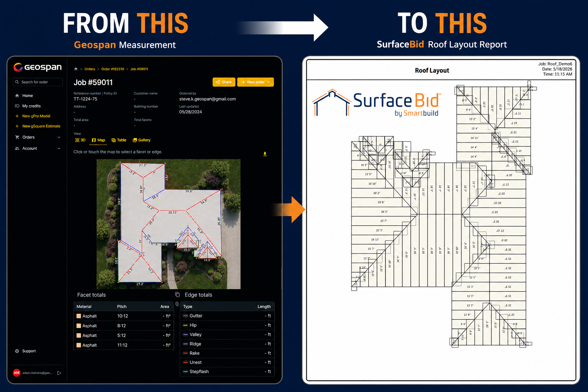Viewport: 588px width, 392px height.
Task: Click the "Roof Layout" report title
Action: [432, 70]
